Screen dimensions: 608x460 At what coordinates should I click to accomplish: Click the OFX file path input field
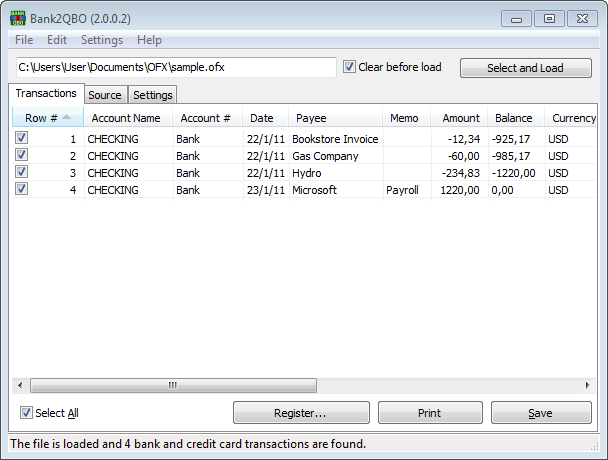click(x=176, y=67)
